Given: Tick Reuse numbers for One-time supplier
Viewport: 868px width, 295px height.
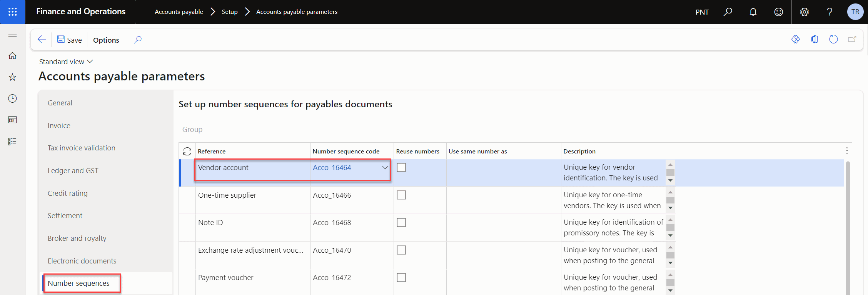Looking at the screenshot, I should coord(401,195).
